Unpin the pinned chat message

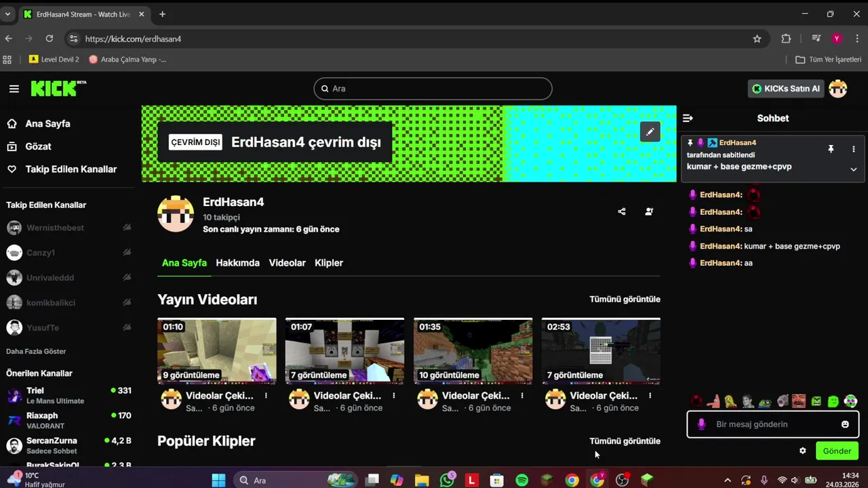tap(831, 149)
